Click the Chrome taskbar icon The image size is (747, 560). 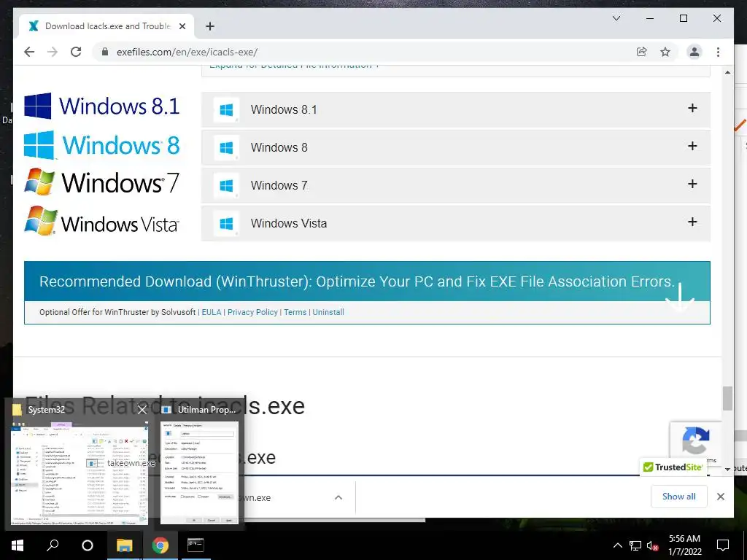160,545
